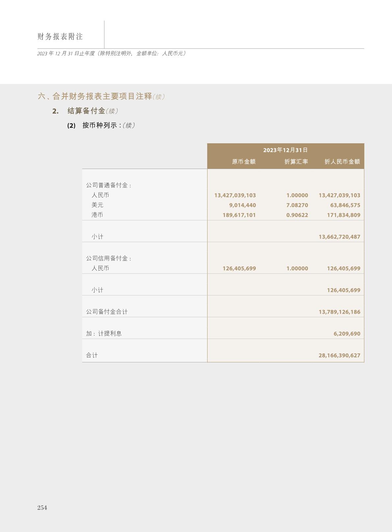Click the HKD original amount 189,617,101
The width and height of the screenshot is (392, 532).
[239, 215]
